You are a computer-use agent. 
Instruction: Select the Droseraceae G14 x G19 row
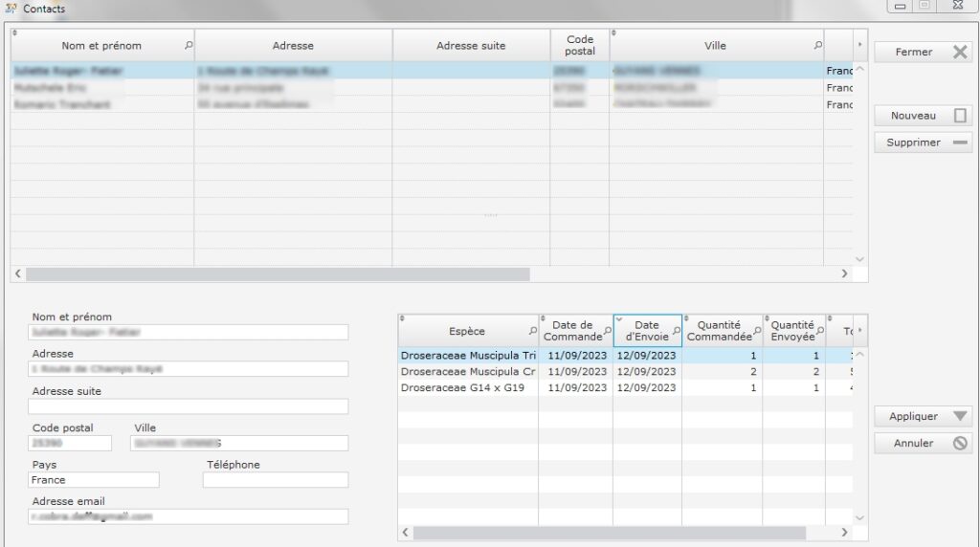click(625, 387)
